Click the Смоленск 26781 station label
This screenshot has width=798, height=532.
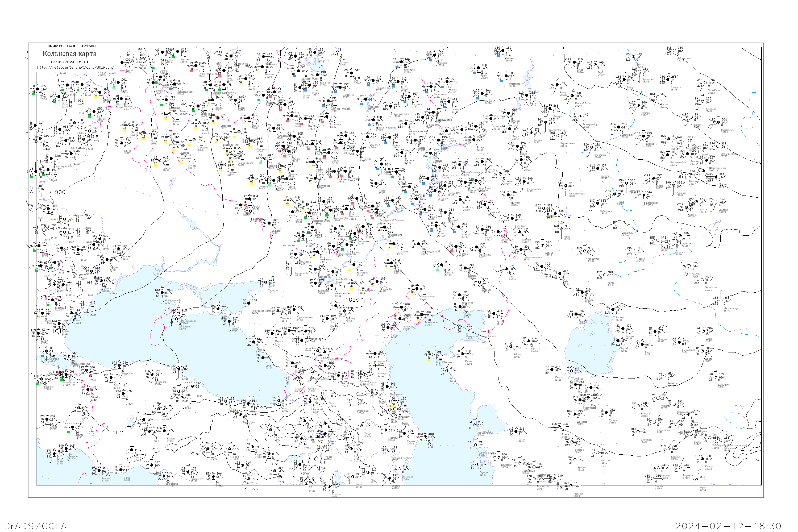point(226,127)
